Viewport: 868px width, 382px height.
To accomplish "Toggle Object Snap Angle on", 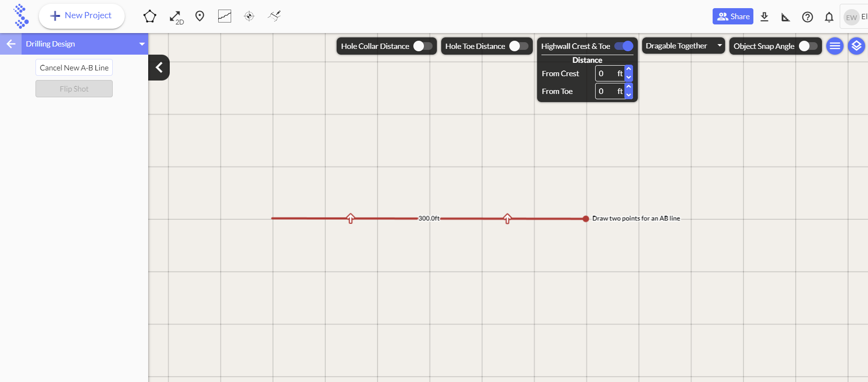I will 808,46.
